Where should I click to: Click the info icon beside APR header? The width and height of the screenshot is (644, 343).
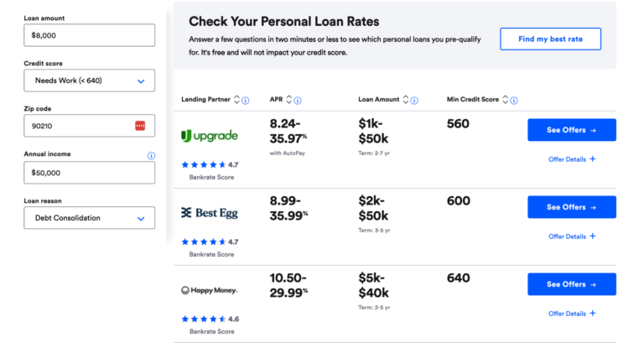point(298,100)
